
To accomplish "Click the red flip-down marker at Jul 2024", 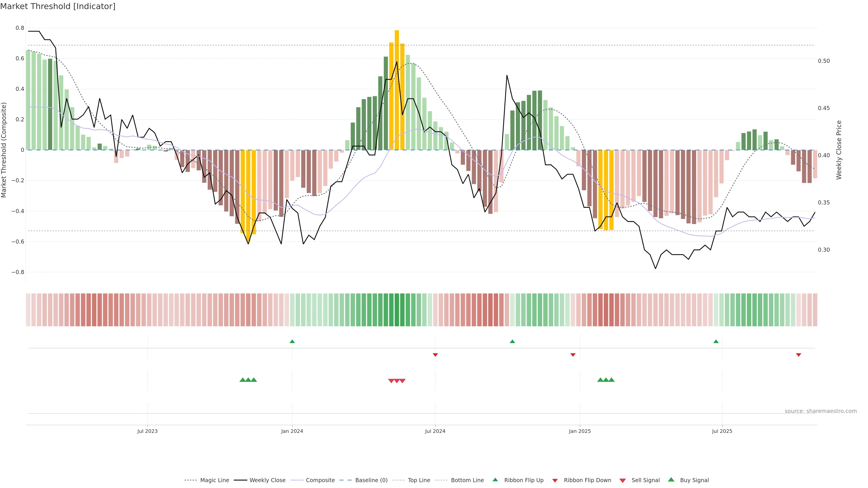I will coord(435,355).
